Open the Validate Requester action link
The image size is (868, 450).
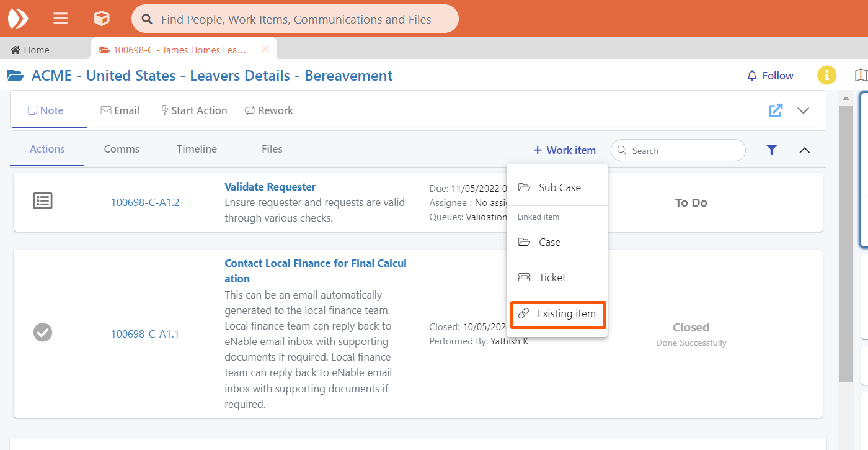click(270, 187)
